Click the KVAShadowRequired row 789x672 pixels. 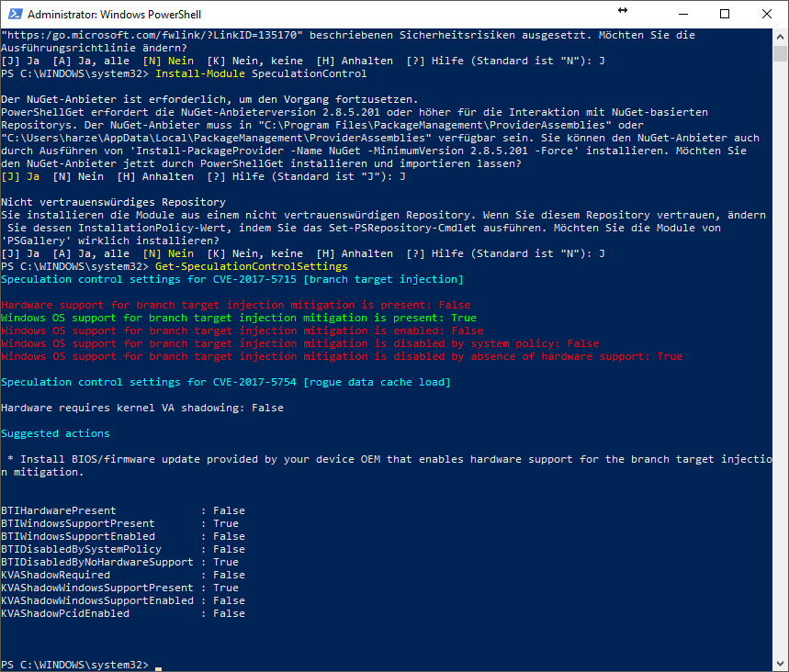click(123, 575)
